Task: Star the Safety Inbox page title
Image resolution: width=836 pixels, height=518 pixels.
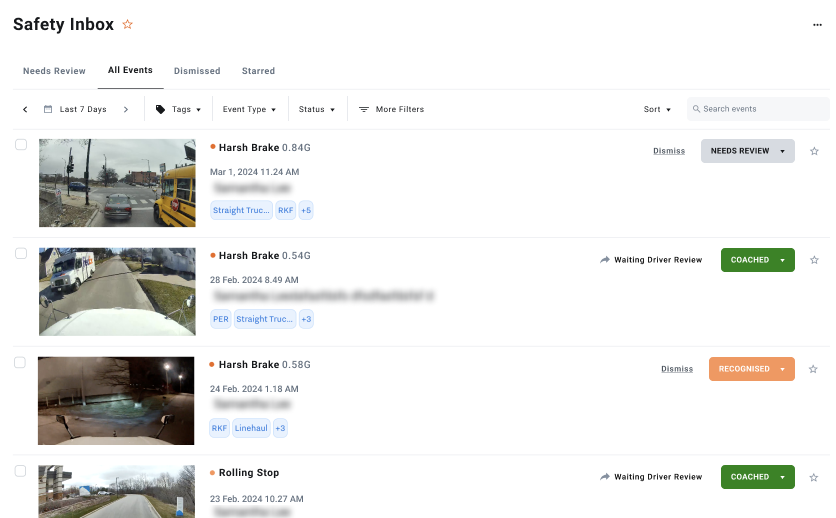Action: click(x=127, y=25)
